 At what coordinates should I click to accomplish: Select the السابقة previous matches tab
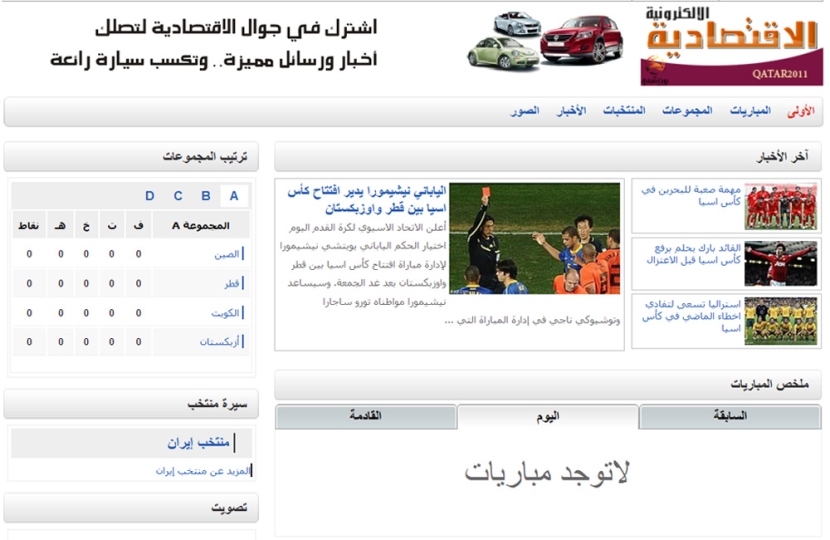point(730,417)
